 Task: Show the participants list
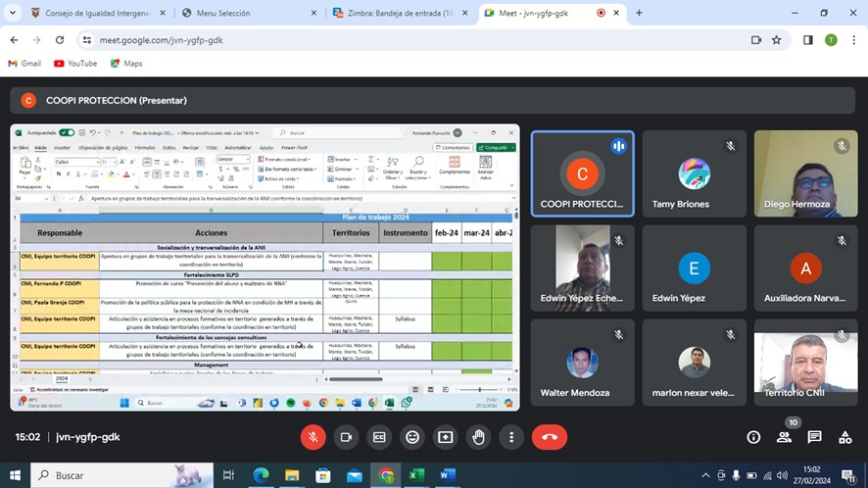pyautogui.click(x=784, y=437)
